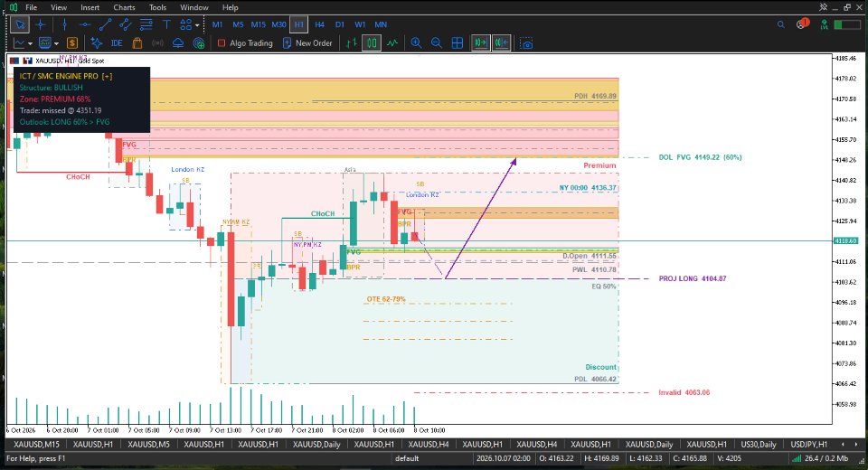Click the green progress bar at top right

[847, 24]
